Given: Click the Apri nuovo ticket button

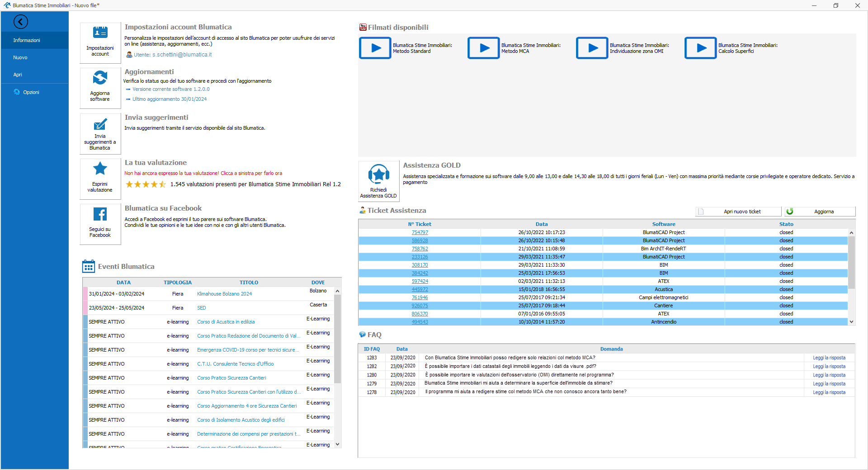Looking at the screenshot, I should [x=738, y=211].
